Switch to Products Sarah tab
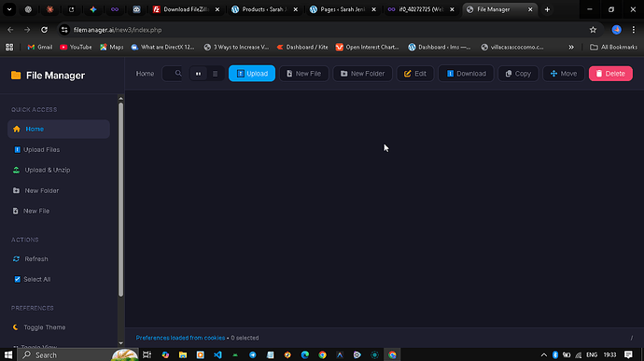The width and height of the screenshot is (644, 361). (x=264, y=9)
